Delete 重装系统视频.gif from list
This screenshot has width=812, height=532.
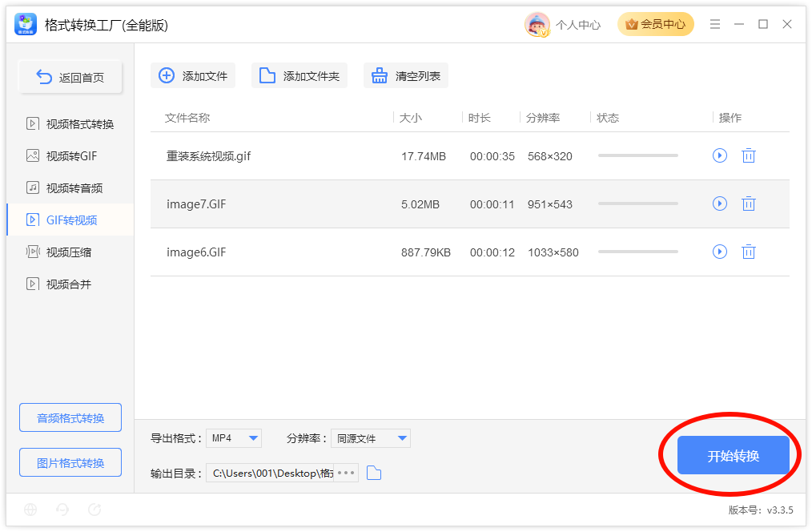click(748, 155)
